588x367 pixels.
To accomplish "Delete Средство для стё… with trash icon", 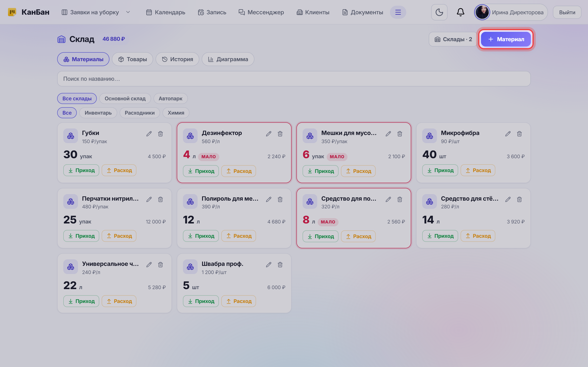I will (519, 199).
